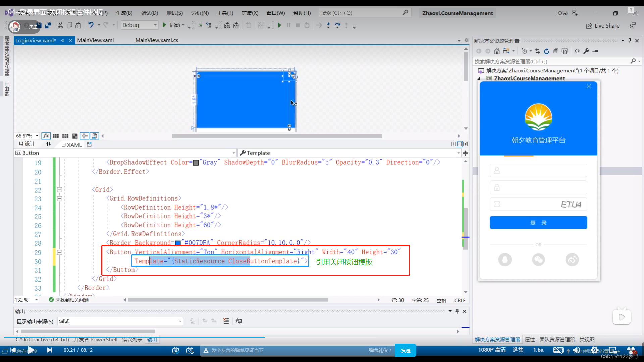Viewport: 644px width, 362px height.
Task: Toggle Snap to snaplines in designer
Action: coord(85,136)
